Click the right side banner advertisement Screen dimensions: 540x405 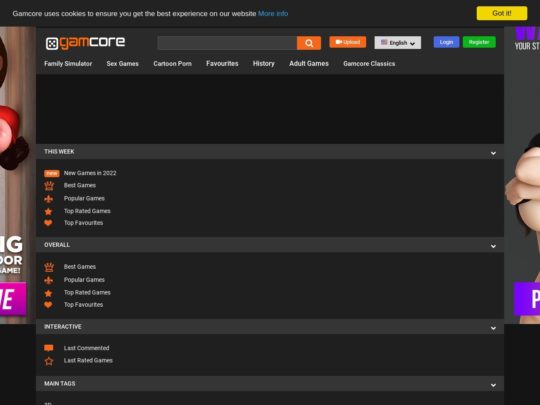(x=522, y=176)
